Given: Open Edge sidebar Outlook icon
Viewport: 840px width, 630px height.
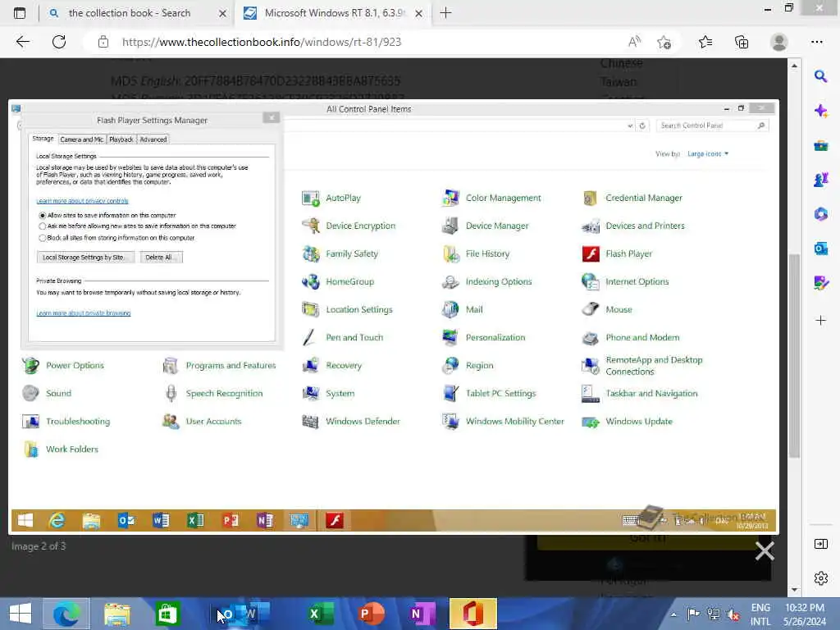Looking at the screenshot, I should [820, 248].
